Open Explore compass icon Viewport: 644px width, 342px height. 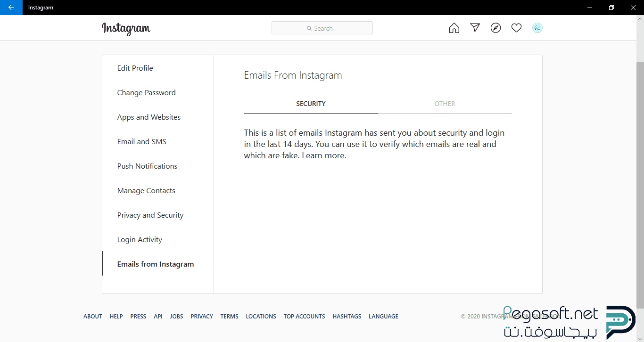[x=495, y=28]
